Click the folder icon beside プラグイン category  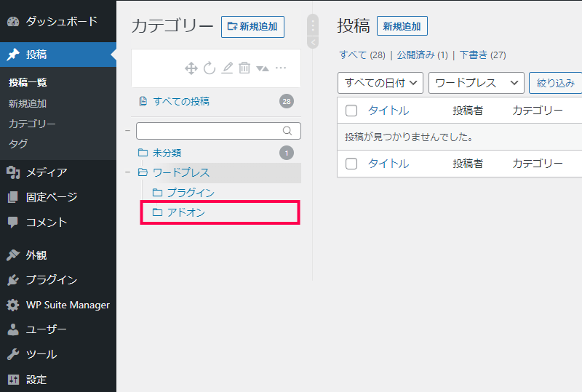(x=158, y=193)
